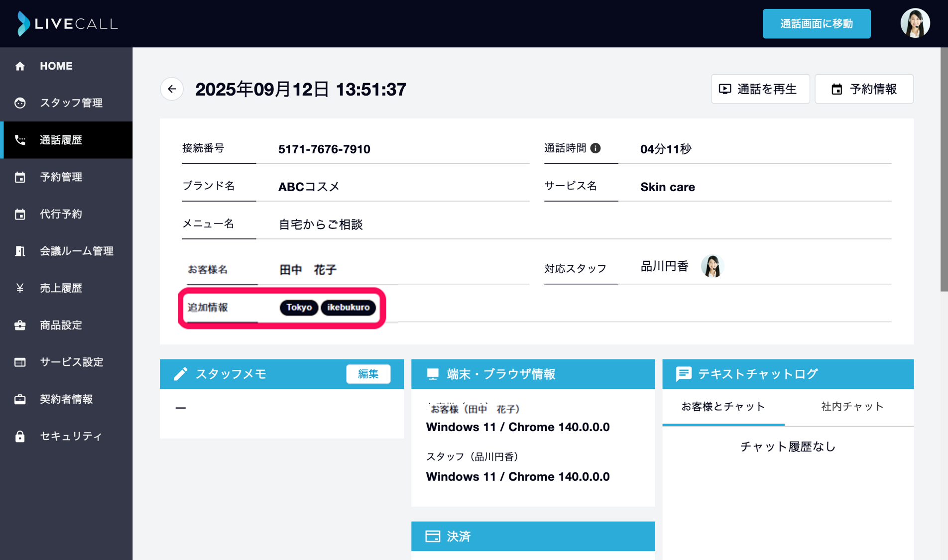Viewport: 948px width, 560px height.
Task: Open 予約情報 button
Action: click(x=864, y=89)
